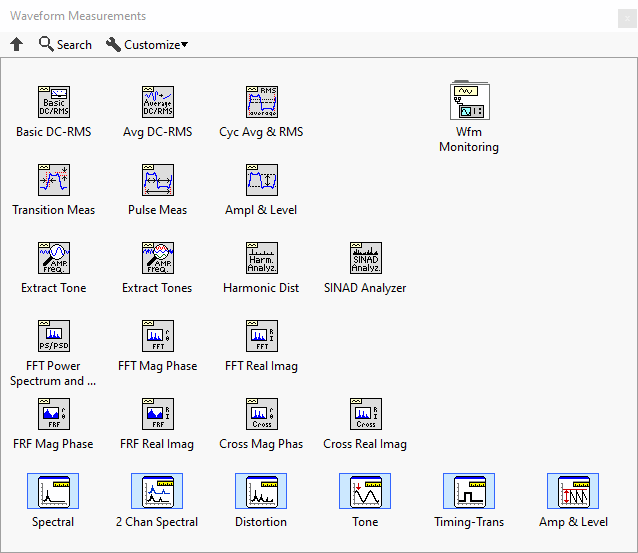Screen dimensions: 638x553
Task: Click the Timing-Trans Express VI
Action: tap(469, 492)
